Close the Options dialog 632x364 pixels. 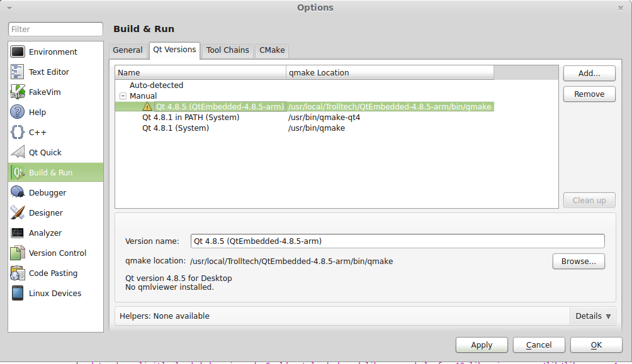tap(620, 8)
